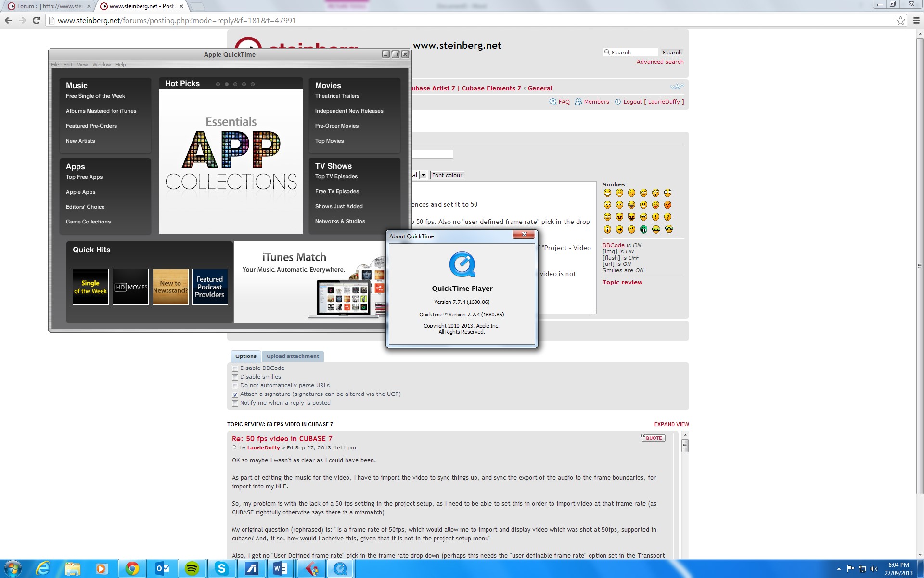The width and height of the screenshot is (924, 578).
Task: Reload the page with the refresh icon
Action: click(36, 20)
